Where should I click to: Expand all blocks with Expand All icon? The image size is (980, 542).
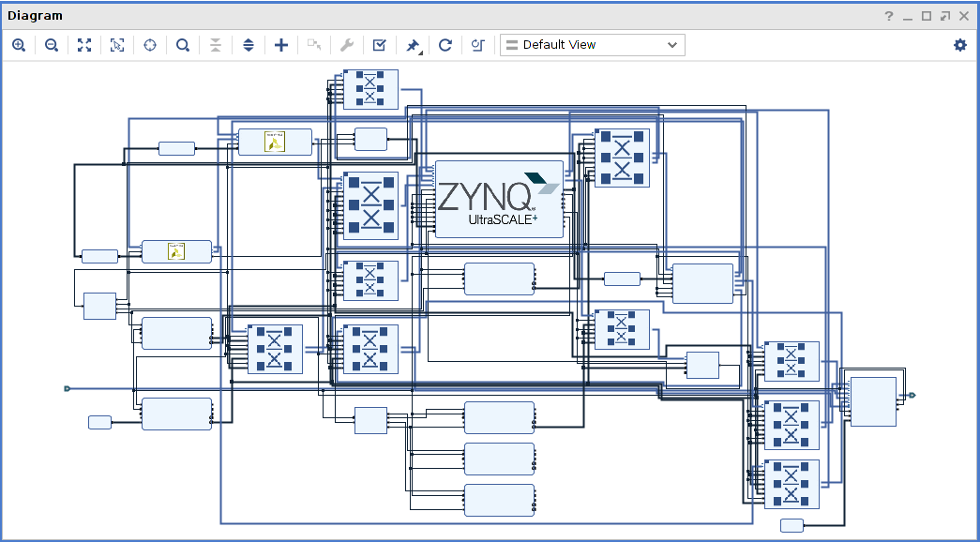(x=249, y=45)
